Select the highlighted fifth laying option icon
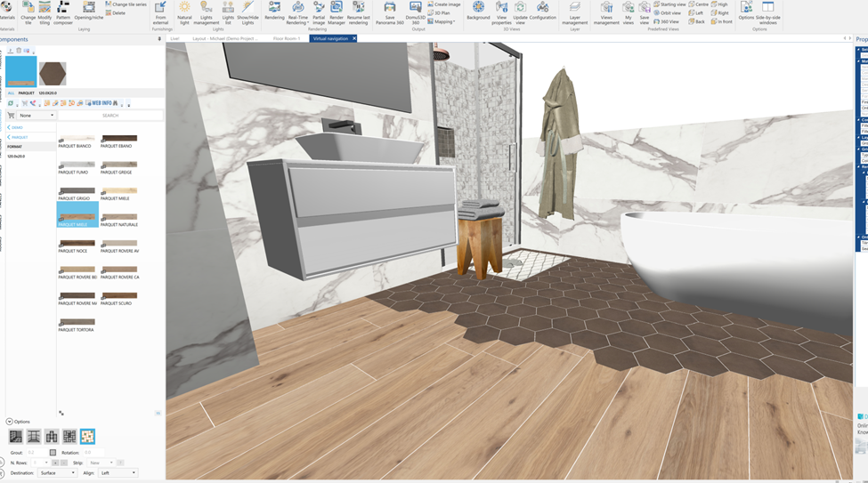The height and width of the screenshot is (483, 868). pyautogui.click(x=87, y=437)
